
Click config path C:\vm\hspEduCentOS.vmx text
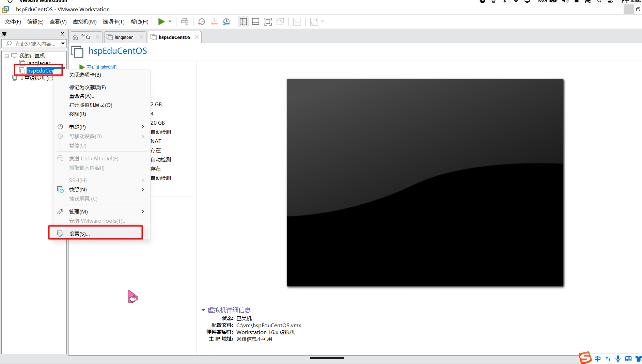(269, 325)
